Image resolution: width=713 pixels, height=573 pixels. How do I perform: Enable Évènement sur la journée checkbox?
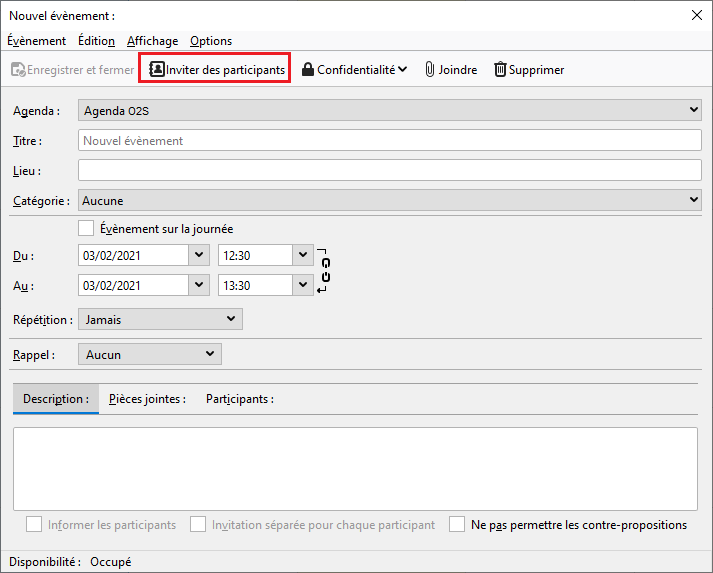pos(86,228)
